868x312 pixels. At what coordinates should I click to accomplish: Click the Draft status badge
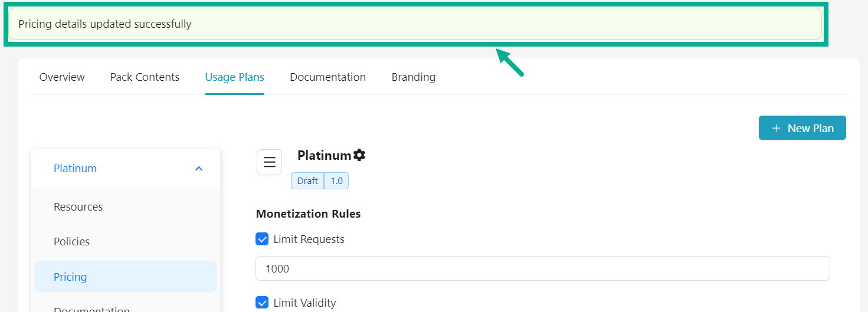(x=307, y=181)
